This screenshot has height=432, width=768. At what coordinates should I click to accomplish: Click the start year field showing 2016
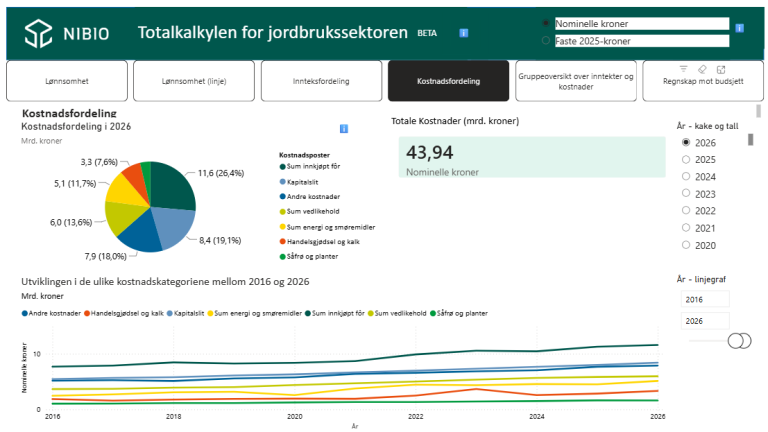click(x=705, y=299)
